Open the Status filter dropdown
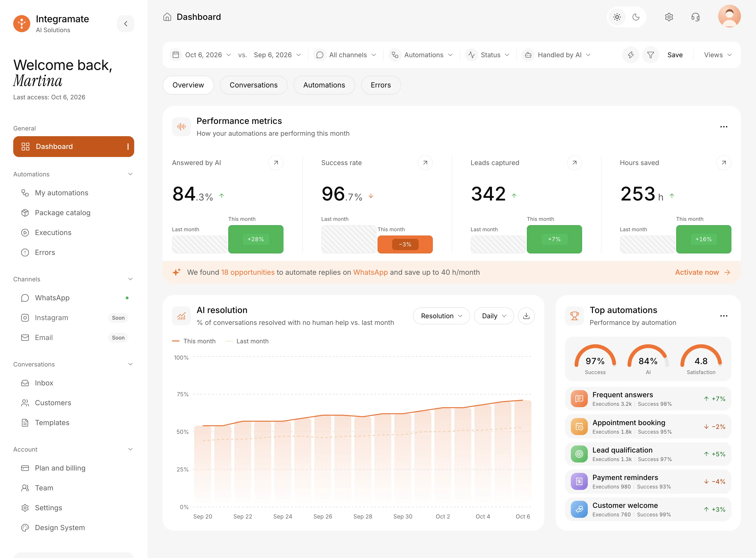This screenshot has height=558, width=756. pos(488,55)
